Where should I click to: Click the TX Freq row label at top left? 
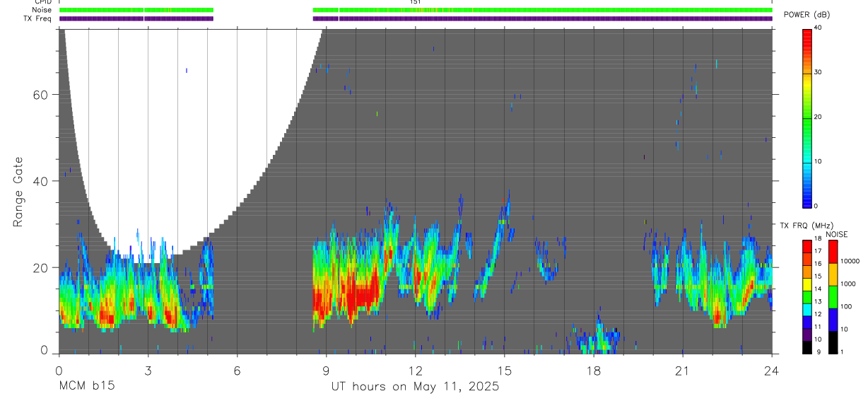coord(37,18)
